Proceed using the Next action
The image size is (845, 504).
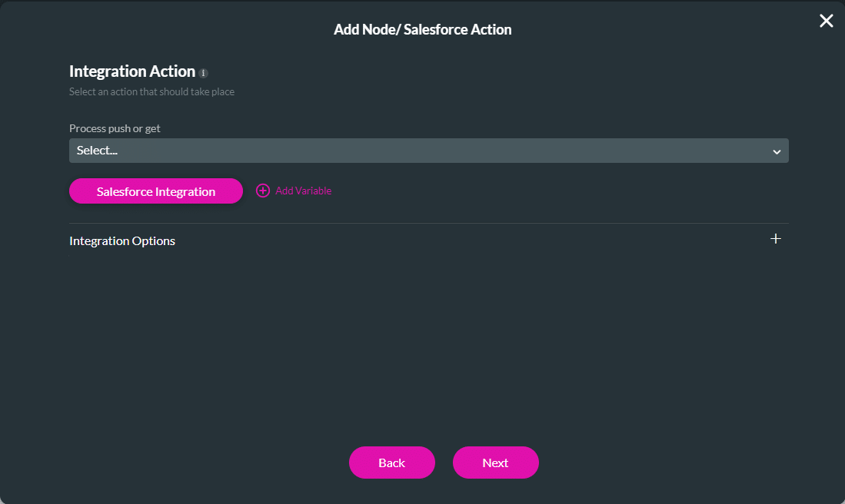(495, 463)
